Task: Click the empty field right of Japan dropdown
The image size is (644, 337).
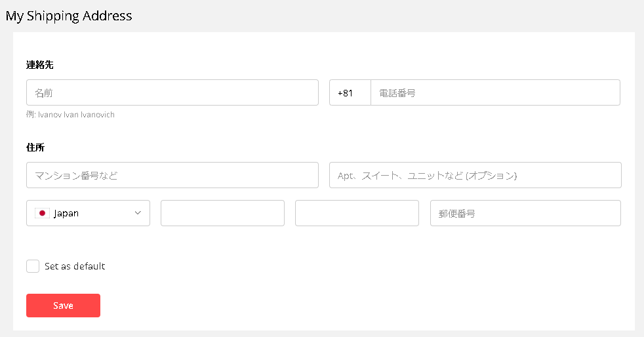Action: 222,213
